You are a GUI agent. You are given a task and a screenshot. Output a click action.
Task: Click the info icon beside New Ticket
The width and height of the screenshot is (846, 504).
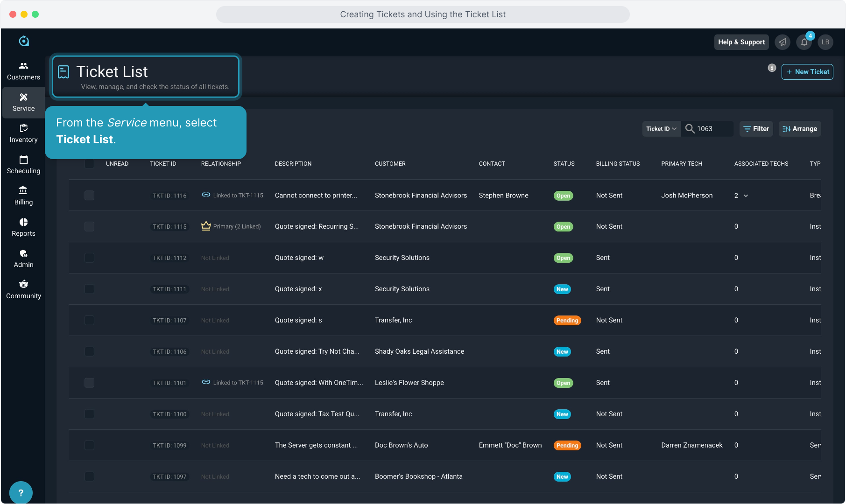(x=772, y=68)
